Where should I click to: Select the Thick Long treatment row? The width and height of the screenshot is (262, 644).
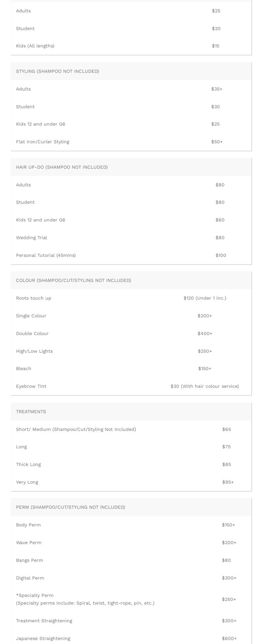coord(28,464)
